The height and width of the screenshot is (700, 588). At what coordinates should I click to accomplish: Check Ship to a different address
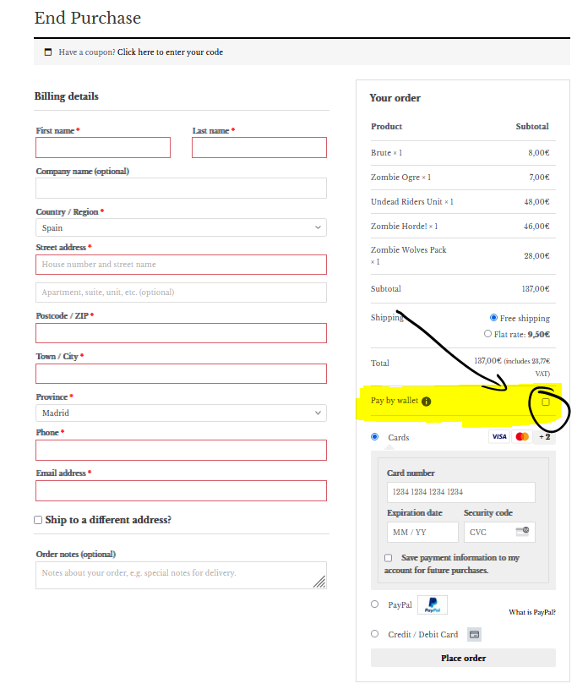[x=38, y=520]
